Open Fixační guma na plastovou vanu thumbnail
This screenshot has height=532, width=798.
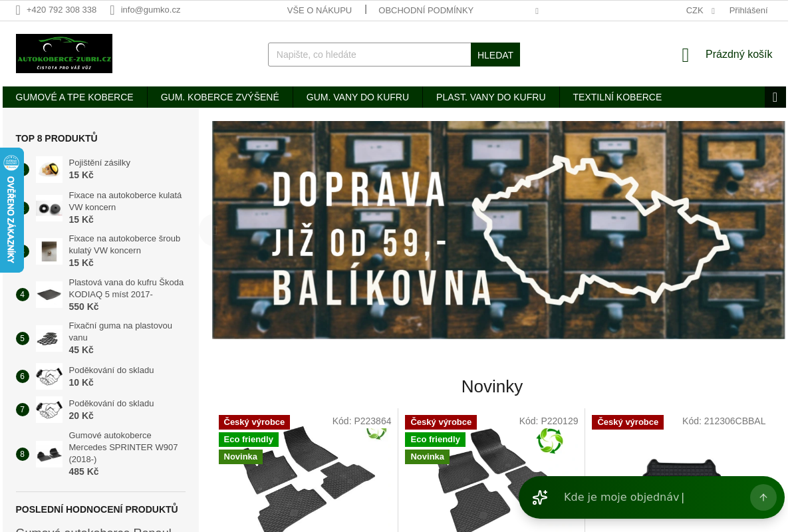pos(49,338)
